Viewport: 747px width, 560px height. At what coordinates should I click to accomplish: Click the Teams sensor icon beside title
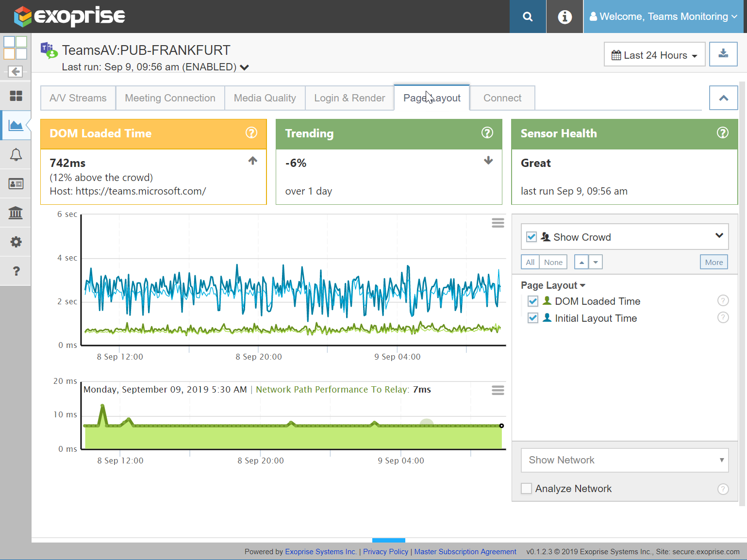click(49, 50)
